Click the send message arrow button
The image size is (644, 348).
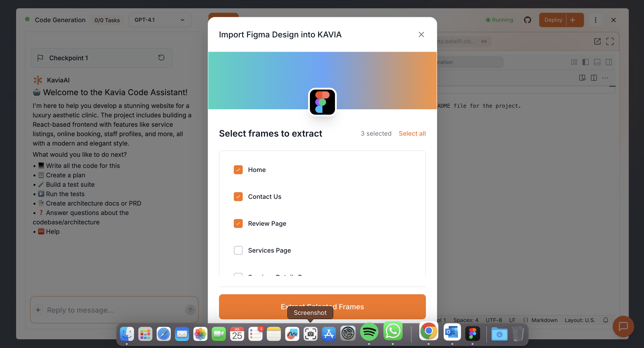coord(190,310)
